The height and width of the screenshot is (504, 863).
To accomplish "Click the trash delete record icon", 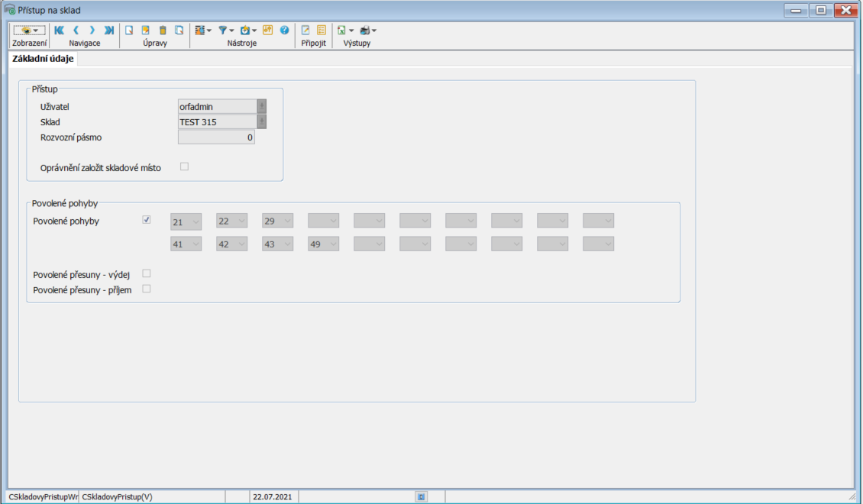I will pyautogui.click(x=163, y=31).
